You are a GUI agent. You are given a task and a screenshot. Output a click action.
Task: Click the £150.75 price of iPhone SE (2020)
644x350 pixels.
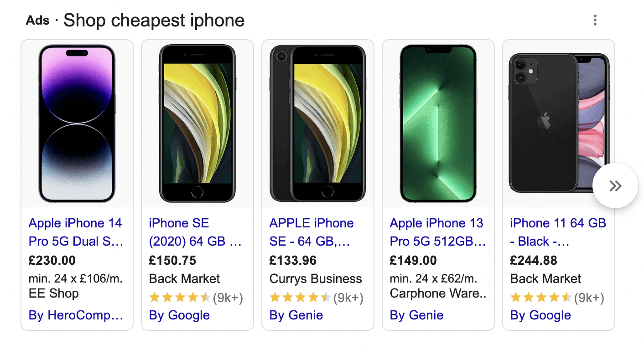(172, 261)
